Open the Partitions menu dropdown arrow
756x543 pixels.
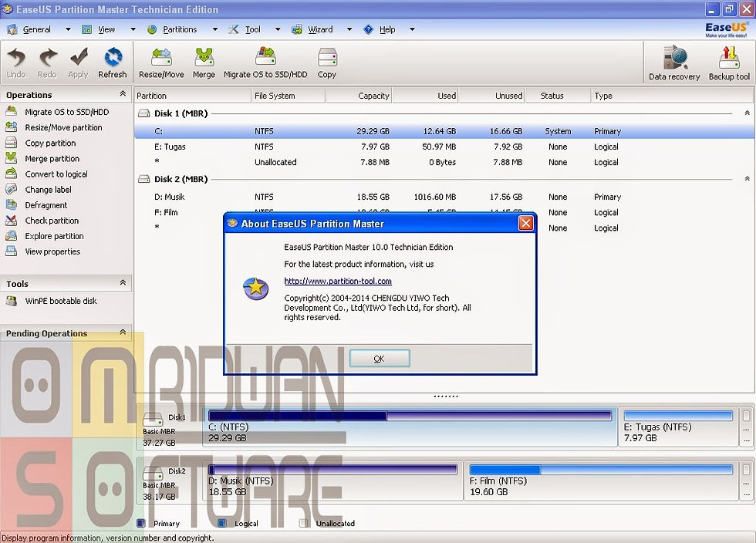pos(215,29)
